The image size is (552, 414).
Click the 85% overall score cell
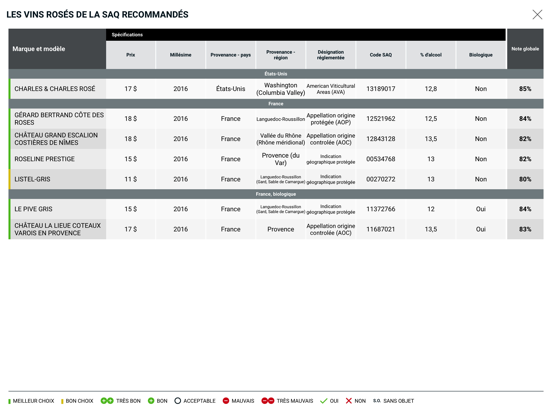[525, 89]
